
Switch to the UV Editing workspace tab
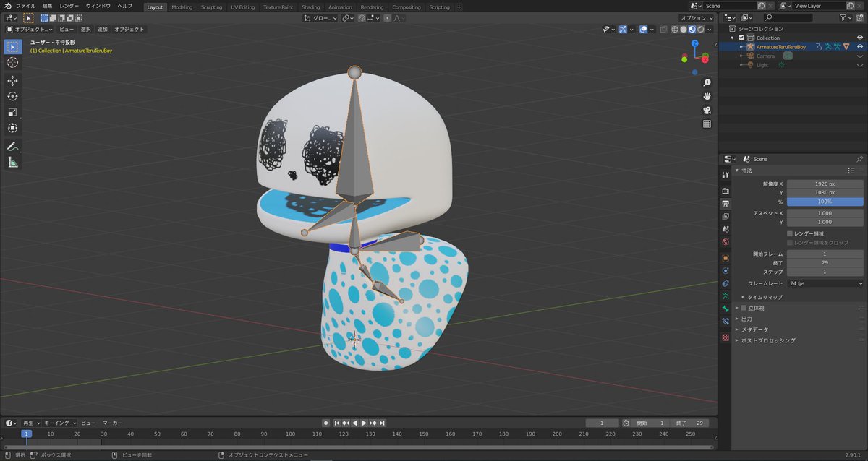click(x=243, y=7)
